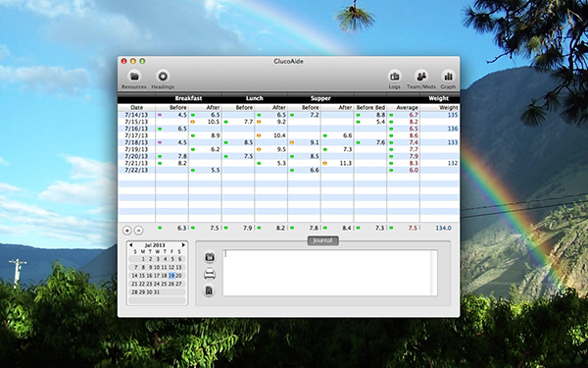Select the Journal tab
Image resolution: width=588 pixels, height=368 pixels.
[322, 240]
